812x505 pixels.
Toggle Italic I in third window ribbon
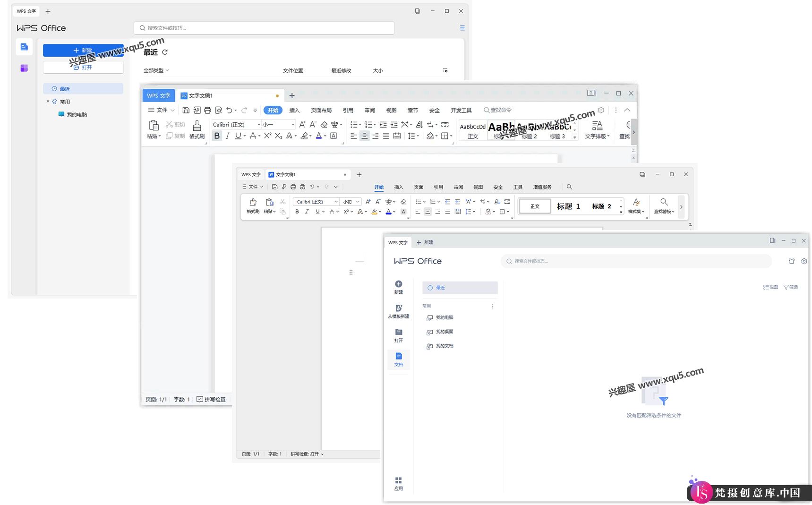tap(307, 212)
